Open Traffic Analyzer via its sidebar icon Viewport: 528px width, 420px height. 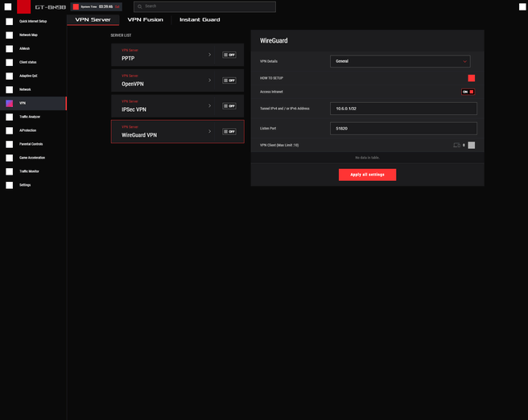pyautogui.click(x=10, y=117)
